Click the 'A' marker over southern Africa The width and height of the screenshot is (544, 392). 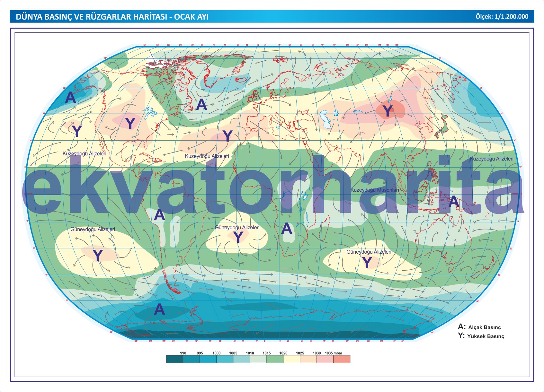coord(287,229)
